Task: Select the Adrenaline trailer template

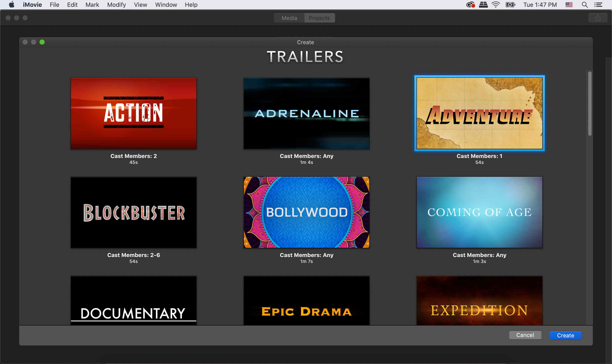Action: (x=306, y=113)
